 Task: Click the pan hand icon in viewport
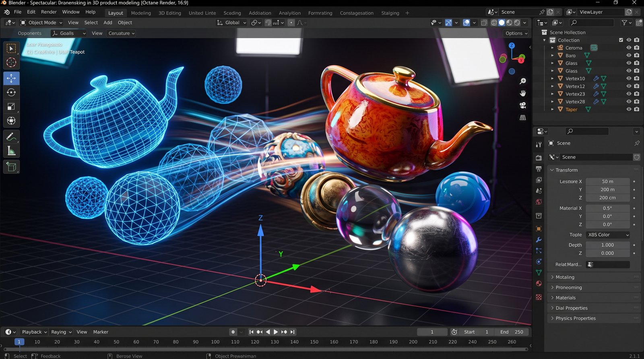523,93
